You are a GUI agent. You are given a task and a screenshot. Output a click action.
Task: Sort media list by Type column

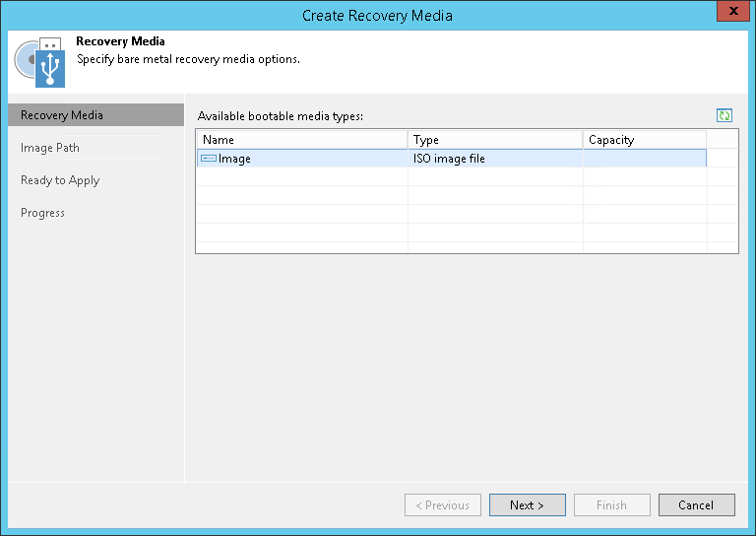(x=495, y=140)
